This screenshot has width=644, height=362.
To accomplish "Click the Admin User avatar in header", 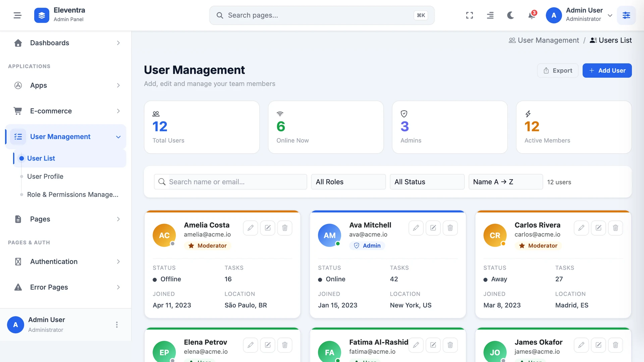I will (x=554, y=15).
